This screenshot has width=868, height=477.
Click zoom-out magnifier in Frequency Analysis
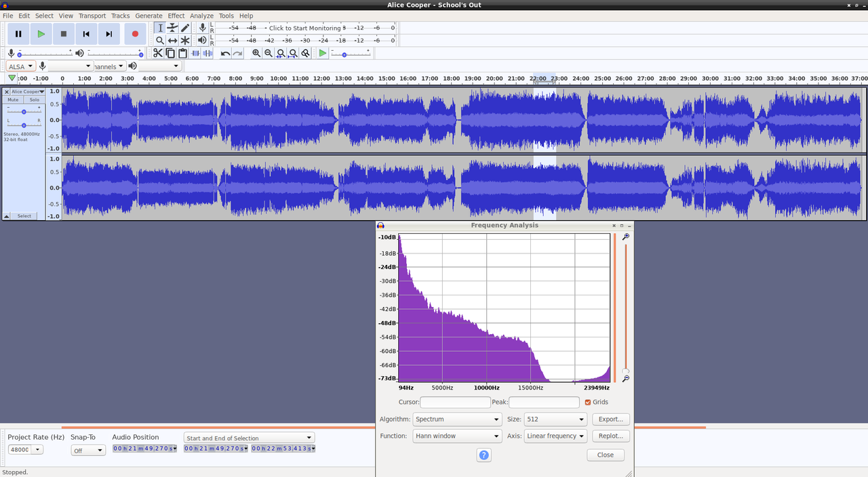tap(626, 379)
